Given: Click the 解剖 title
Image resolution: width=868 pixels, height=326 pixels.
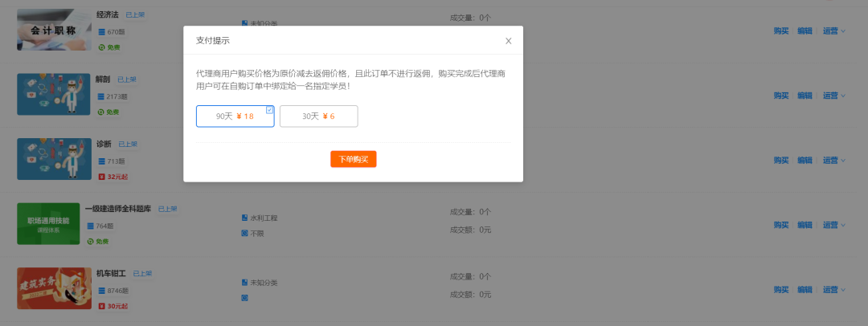Looking at the screenshot, I should click(x=103, y=79).
